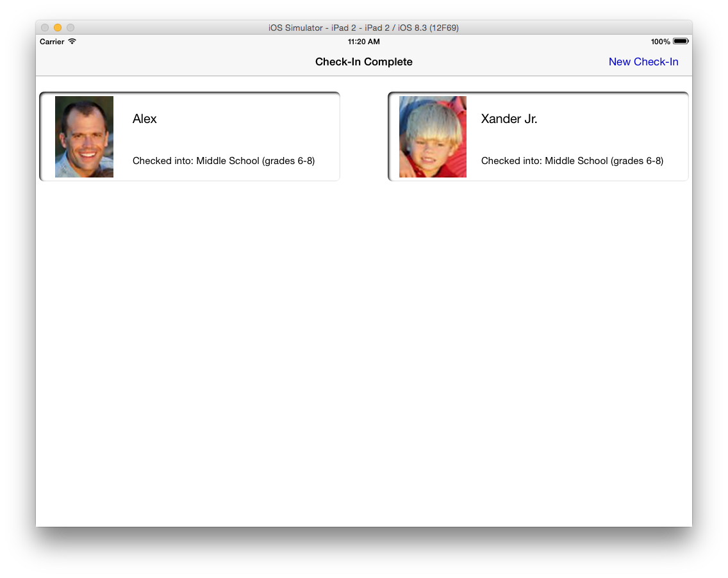Select the Xander Jr. name label

509,119
